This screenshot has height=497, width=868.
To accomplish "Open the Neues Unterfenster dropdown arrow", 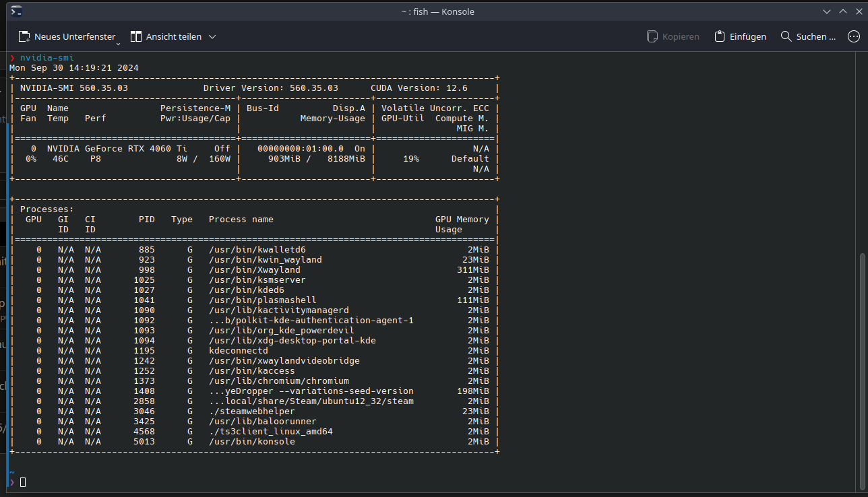I will point(119,42).
